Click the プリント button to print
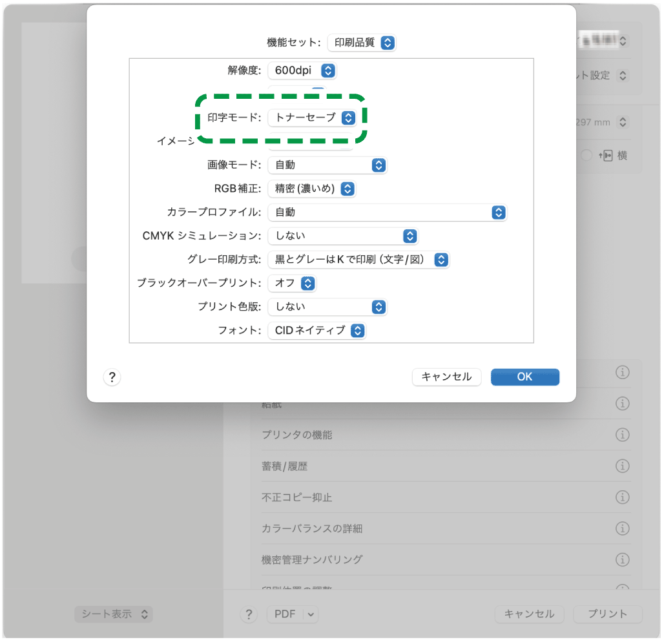The width and height of the screenshot is (664, 644). (x=607, y=614)
